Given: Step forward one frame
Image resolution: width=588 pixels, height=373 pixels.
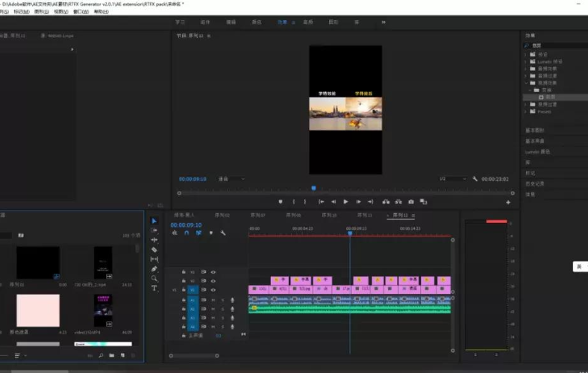Looking at the screenshot, I should click(x=358, y=201).
